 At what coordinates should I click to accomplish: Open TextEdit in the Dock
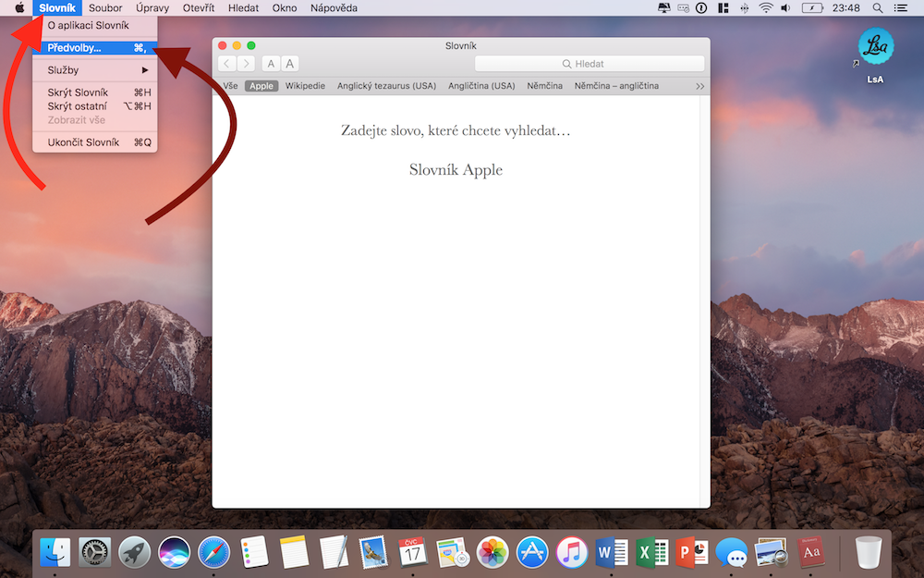point(334,553)
